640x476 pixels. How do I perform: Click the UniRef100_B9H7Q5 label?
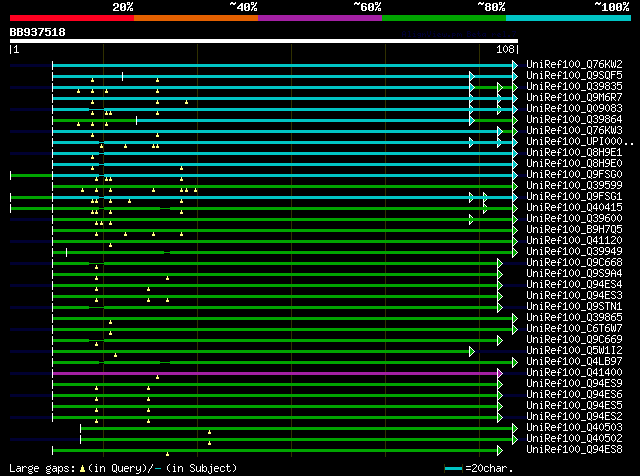(x=574, y=230)
